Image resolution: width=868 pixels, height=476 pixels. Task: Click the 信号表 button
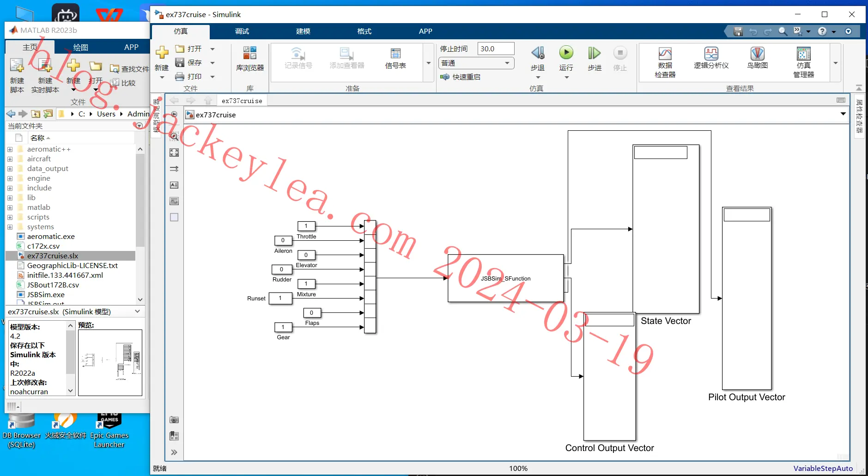point(395,58)
